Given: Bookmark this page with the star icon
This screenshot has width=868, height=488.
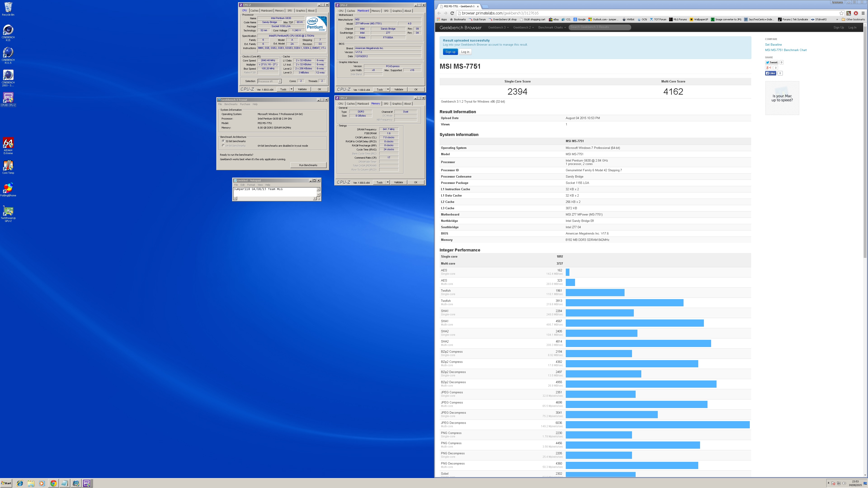Looking at the screenshot, I should coord(841,13).
